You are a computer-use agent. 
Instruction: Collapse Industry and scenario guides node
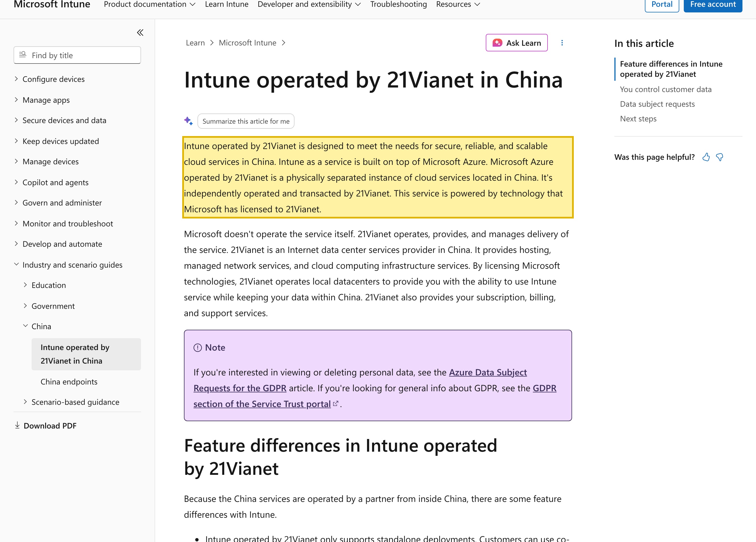69,265
